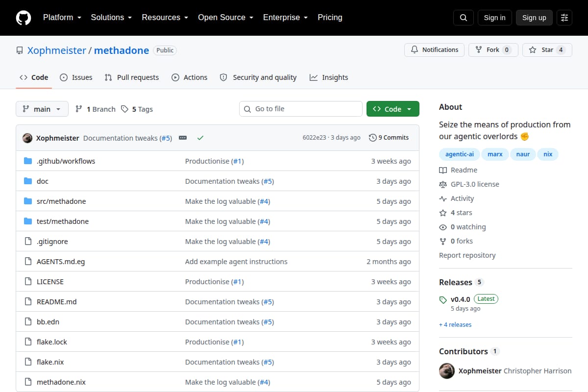This screenshot has width=588, height=392.
Task: Click Xophmeister avatar under Contributors
Action: [447, 371]
